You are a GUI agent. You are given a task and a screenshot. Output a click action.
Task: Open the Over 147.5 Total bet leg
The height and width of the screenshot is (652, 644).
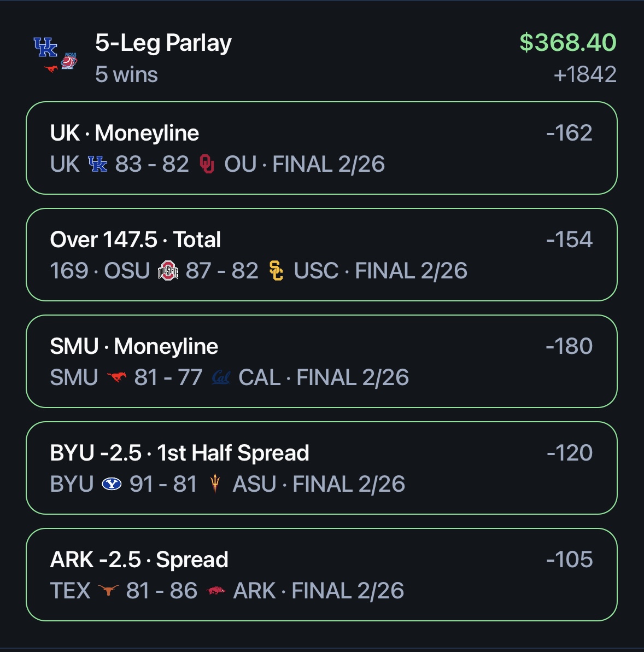(x=321, y=254)
